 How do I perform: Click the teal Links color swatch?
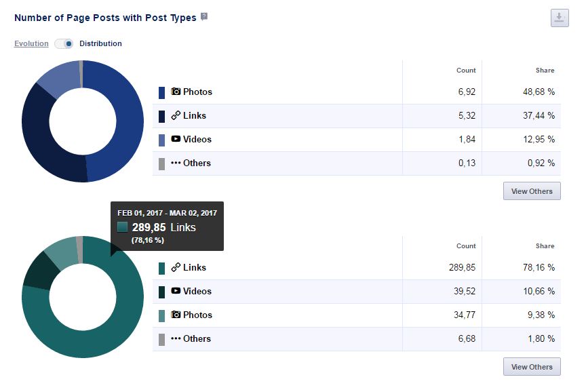tap(161, 269)
